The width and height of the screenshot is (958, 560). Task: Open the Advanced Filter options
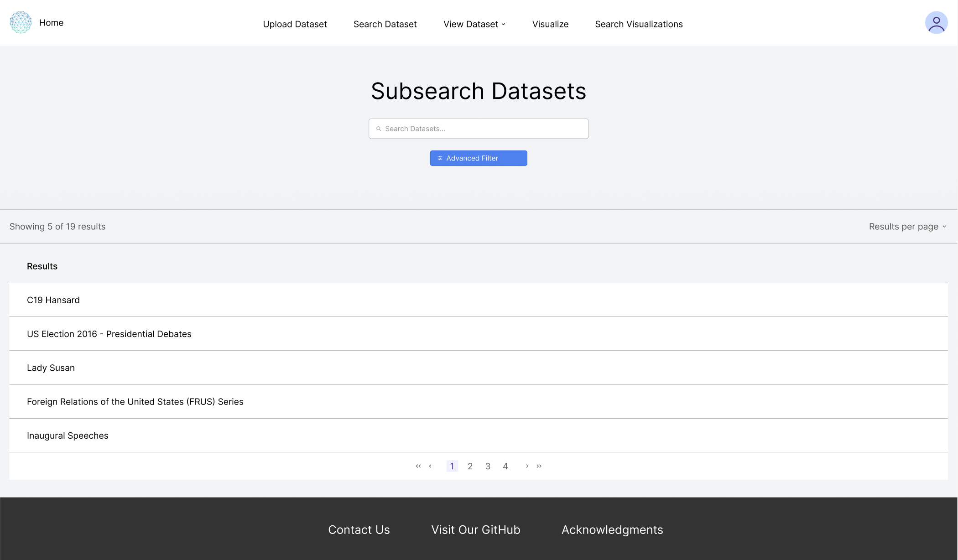478,158
